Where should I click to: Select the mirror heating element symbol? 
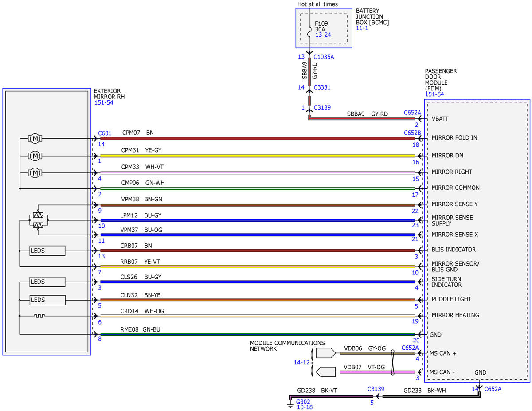pyautogui.click(x=38, y=316)
